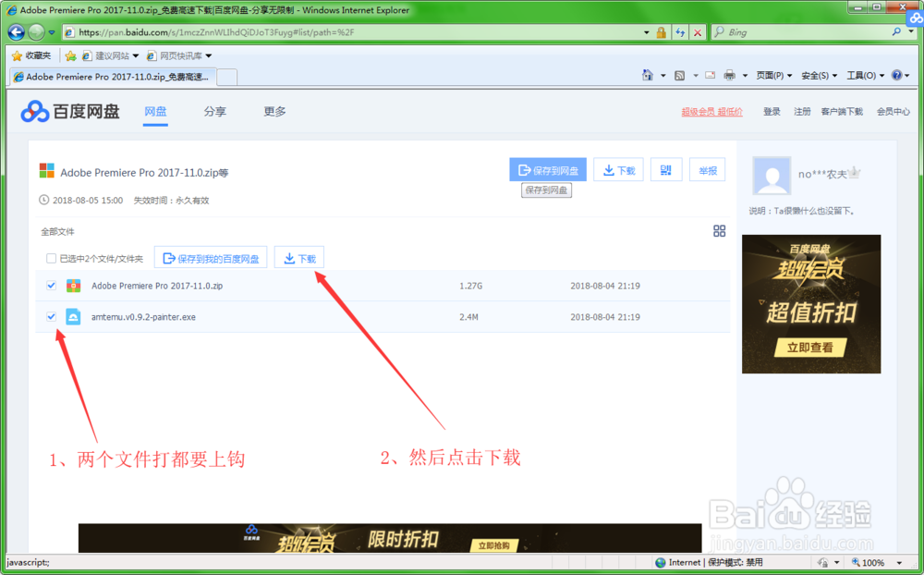The image size is (924, 575).
Task: Click the search magnifier icon
Action: 896,31
